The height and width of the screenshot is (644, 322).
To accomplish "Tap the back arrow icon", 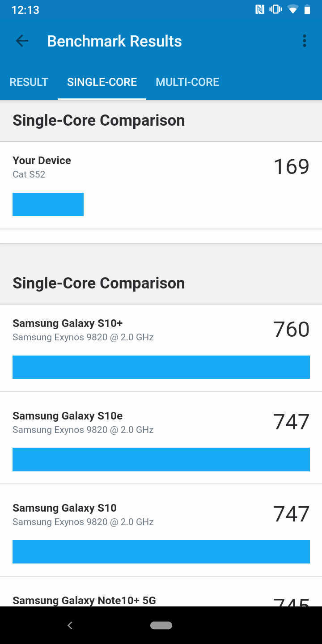I will [x=22, y=41].
